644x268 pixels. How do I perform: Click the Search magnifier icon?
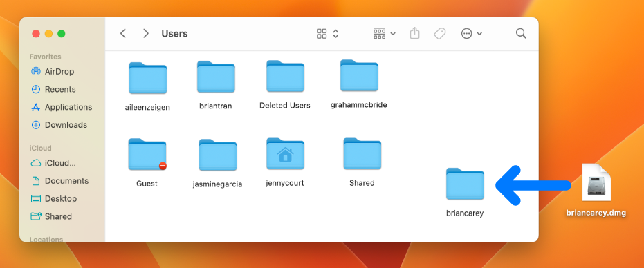(x=521, y=34)
